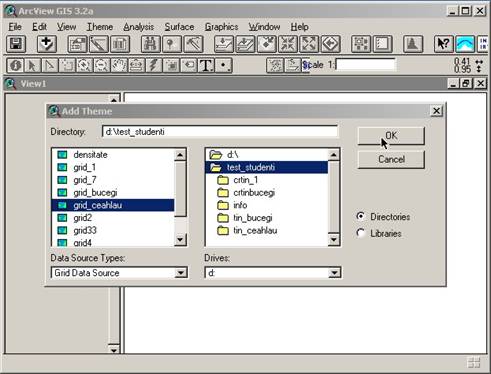Screen dimensions: 491x374
Task: Select the Select Feature rectangle tool
Action: [x=67, y=65]
